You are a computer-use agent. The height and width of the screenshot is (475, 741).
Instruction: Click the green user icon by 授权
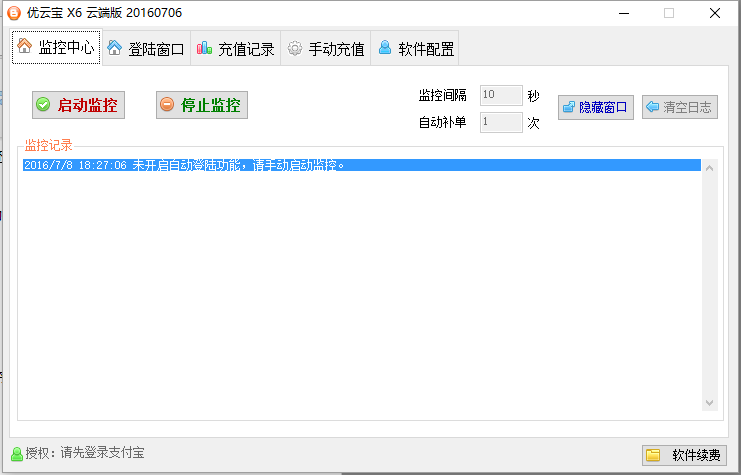tap(16, 454)
